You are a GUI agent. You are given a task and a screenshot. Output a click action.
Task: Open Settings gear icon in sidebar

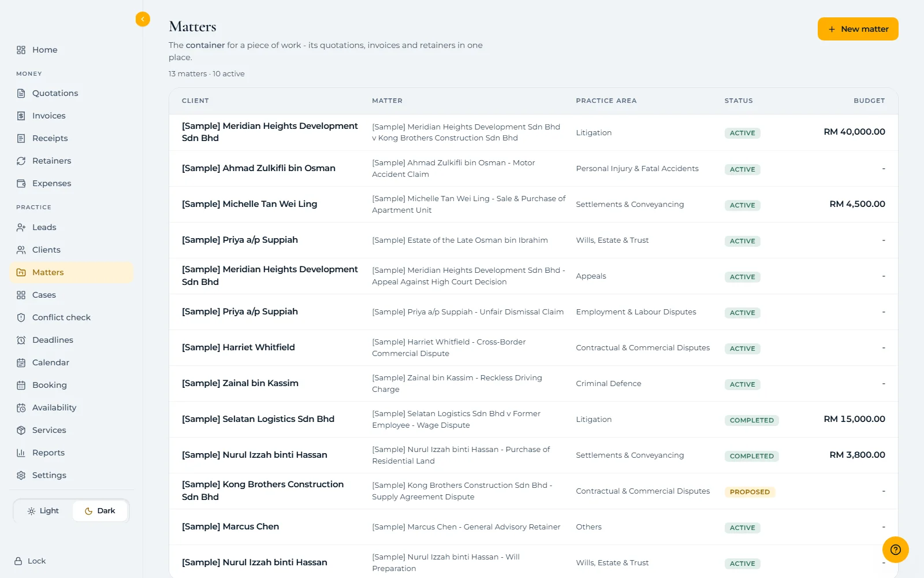(21, 475)
